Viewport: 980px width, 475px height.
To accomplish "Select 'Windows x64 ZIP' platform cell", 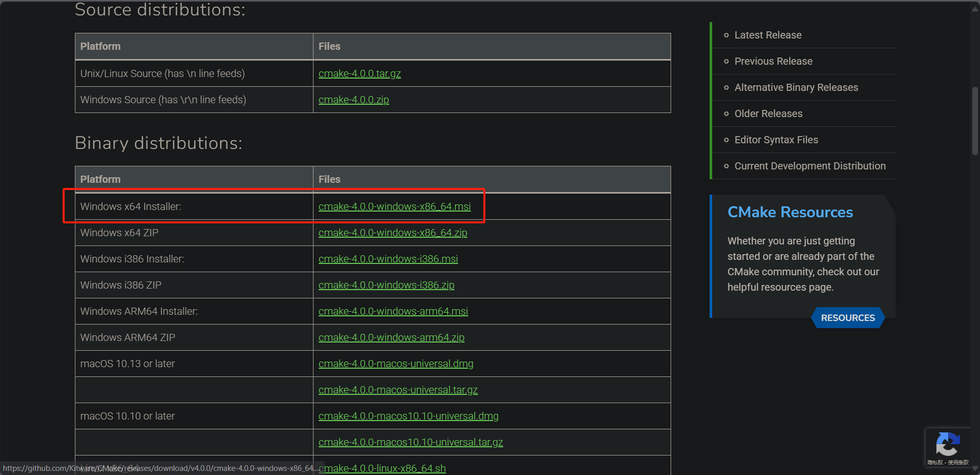I will tap(194, 233).
